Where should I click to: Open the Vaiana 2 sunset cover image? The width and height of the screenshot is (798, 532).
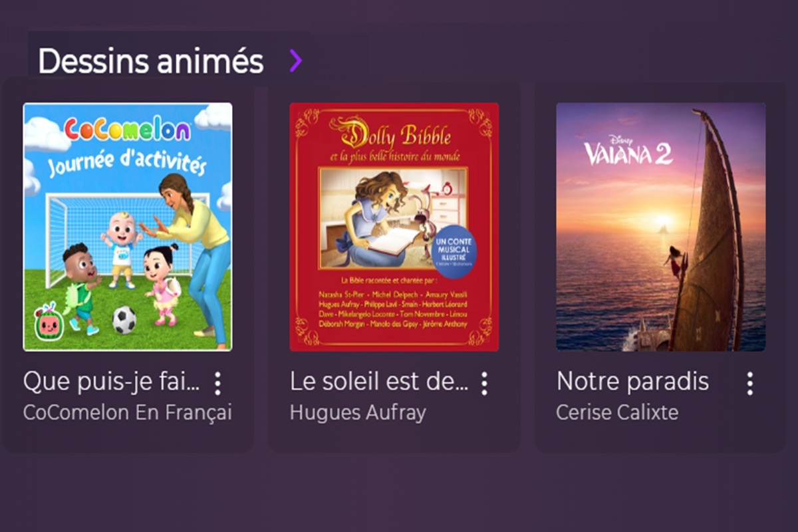click(661, 226)
